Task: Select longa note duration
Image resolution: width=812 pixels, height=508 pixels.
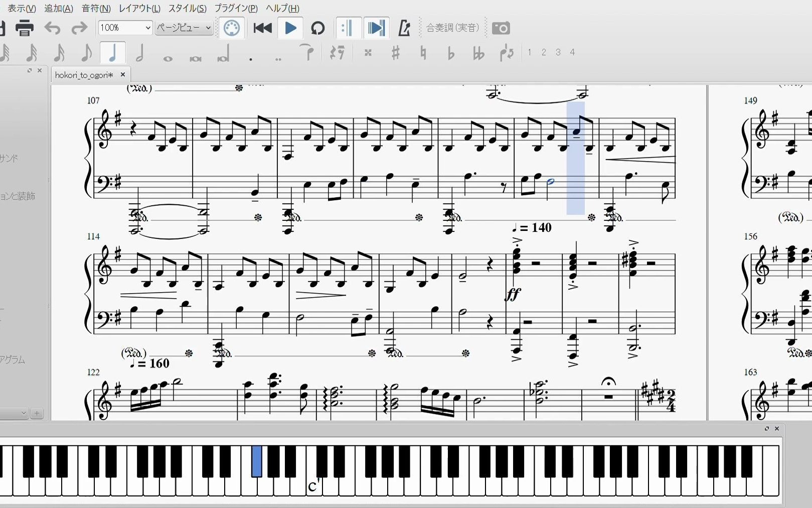Action: tap(223, 53)
